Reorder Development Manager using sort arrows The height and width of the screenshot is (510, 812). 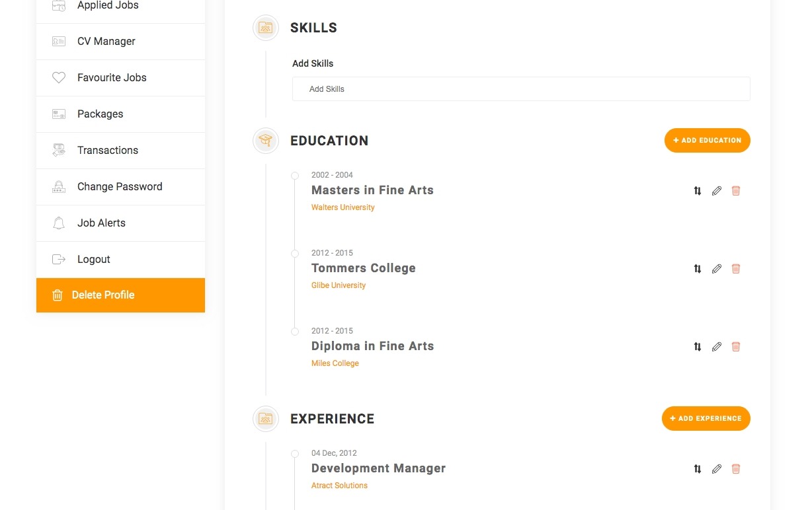click(698, 469)
